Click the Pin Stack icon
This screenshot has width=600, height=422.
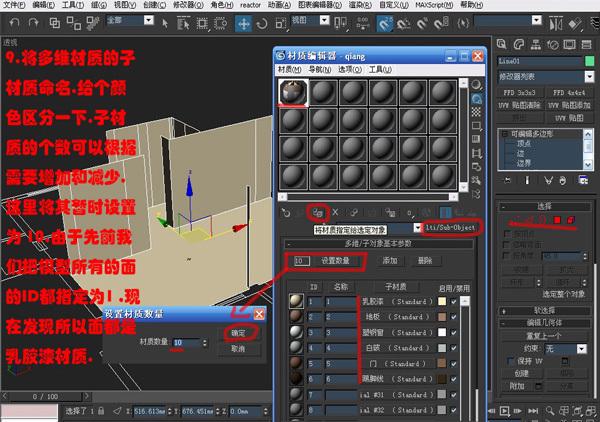(507, 180)
